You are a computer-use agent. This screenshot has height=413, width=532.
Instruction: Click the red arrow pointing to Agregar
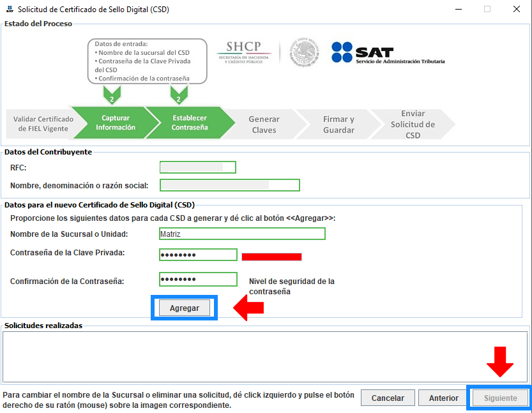[248, 308]
